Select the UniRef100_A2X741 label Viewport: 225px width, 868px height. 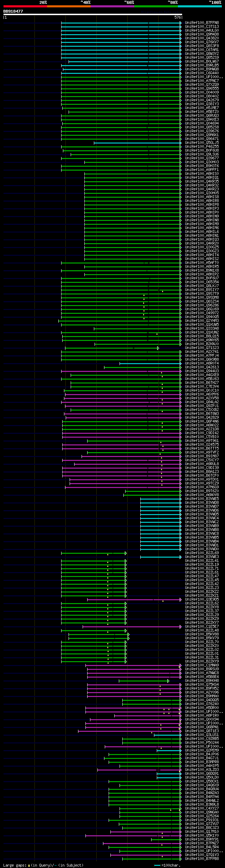point(202,351)
